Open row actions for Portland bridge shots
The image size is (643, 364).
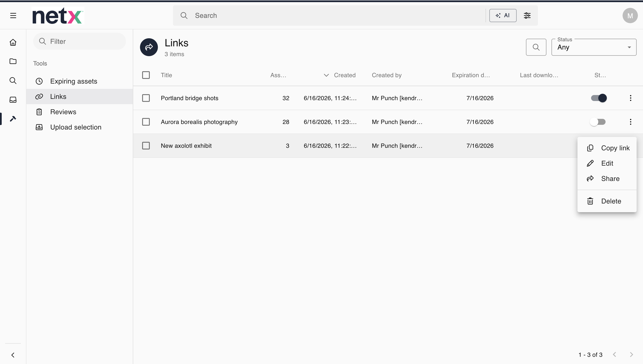(x=630, y=98)
